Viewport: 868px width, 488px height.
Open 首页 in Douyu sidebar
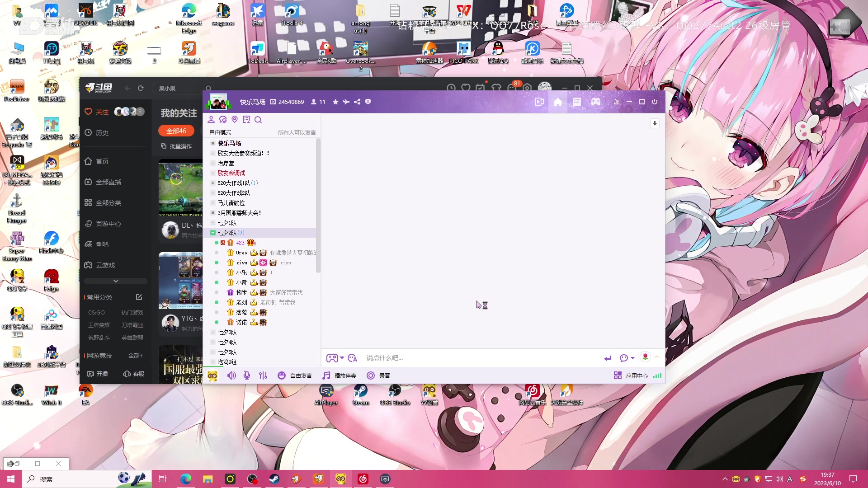[102, 161]
